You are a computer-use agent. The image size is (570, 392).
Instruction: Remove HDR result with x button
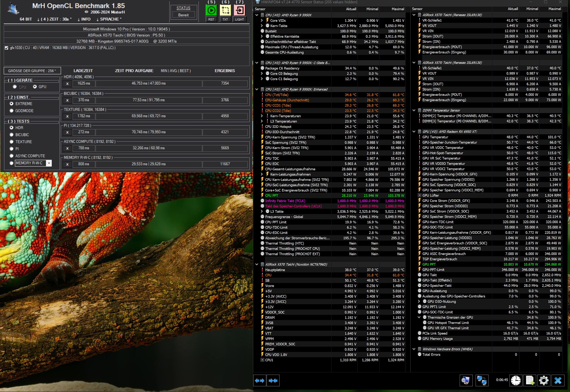[67, 84]
